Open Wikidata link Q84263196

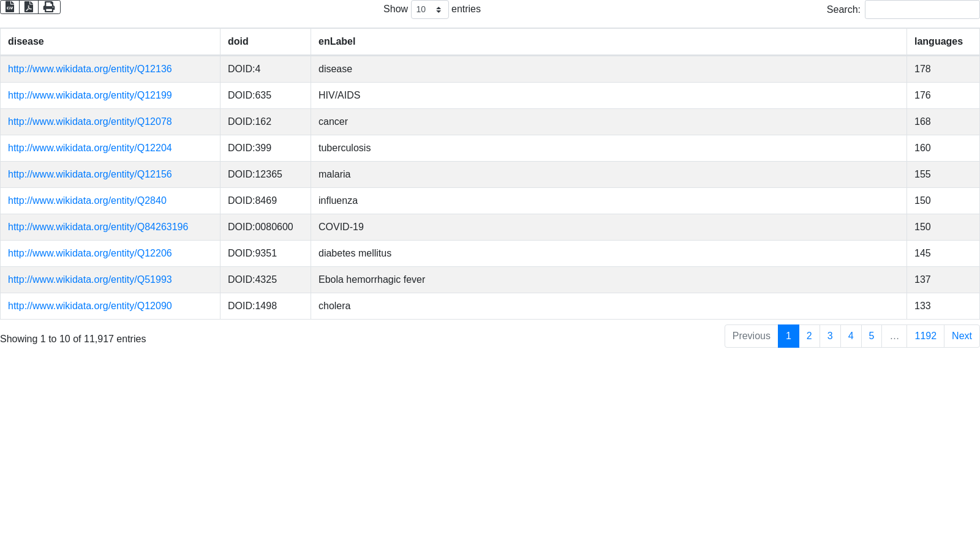[x=98, y=227]
